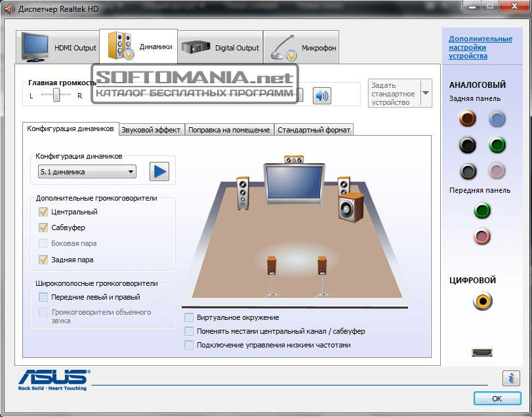The width and height of the screenshot is (532, 417).
Task: Click the TV screen in room diagram
Action: pyautogui.click(x=294, y=184)
